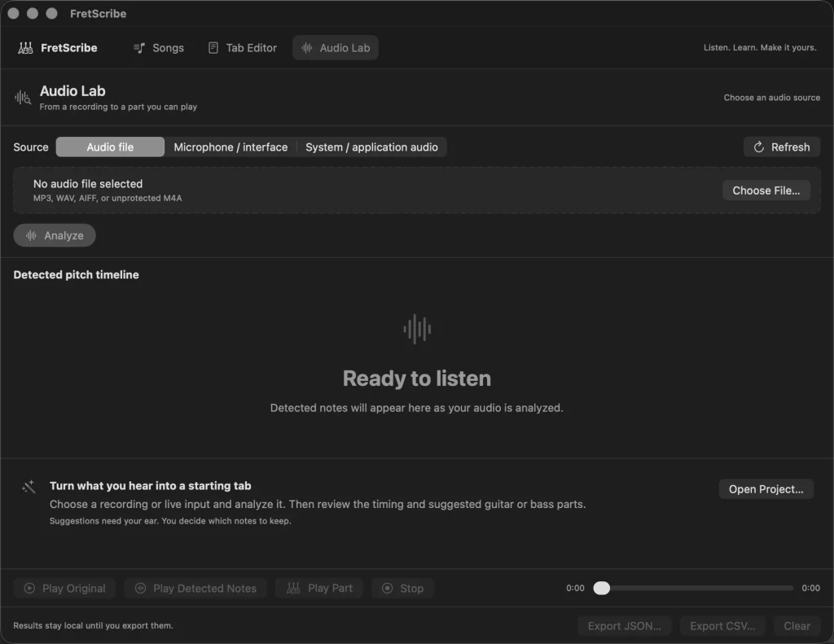
Task: Click the large Ready to listen waveform icon
Action: pyautogui.click(x=417, y=329)
